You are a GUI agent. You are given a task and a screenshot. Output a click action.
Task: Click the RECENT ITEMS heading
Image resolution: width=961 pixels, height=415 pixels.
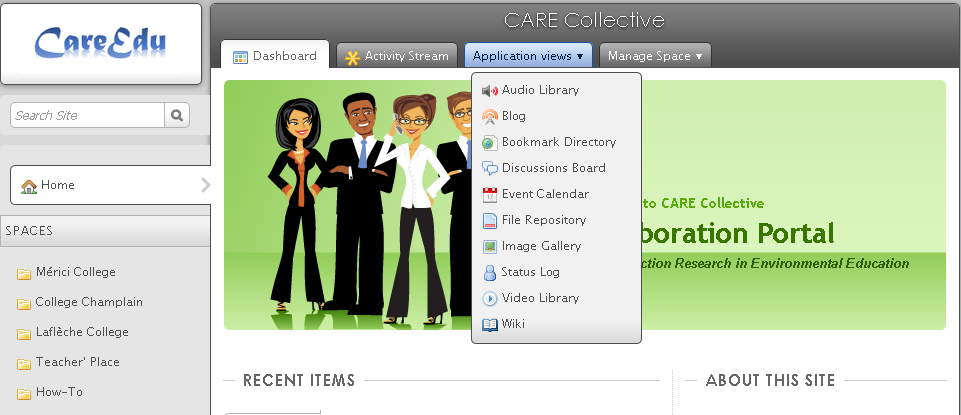[x=298, y=381]
